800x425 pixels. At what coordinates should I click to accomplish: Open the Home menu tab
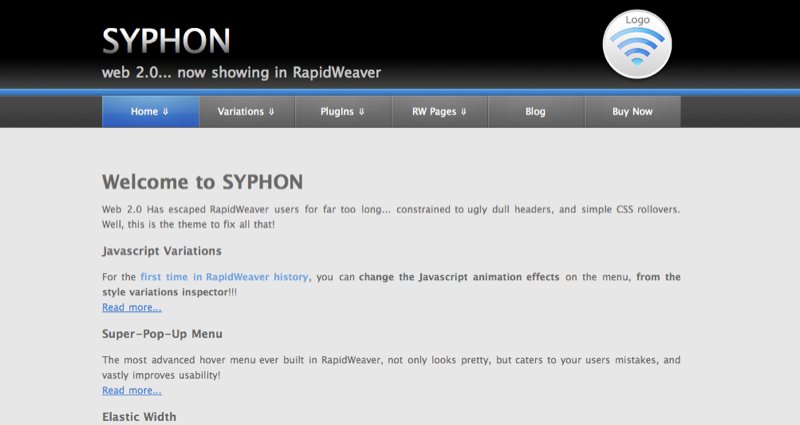click(150, 112)
